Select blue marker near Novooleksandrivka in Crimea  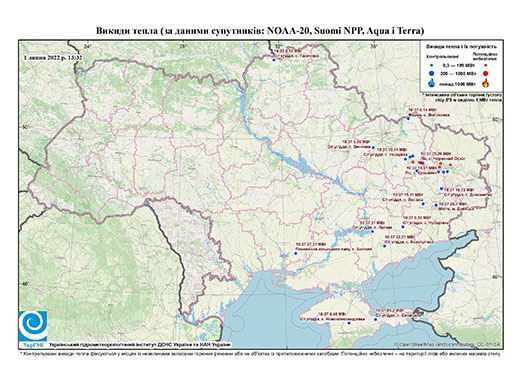coord(349,323)
